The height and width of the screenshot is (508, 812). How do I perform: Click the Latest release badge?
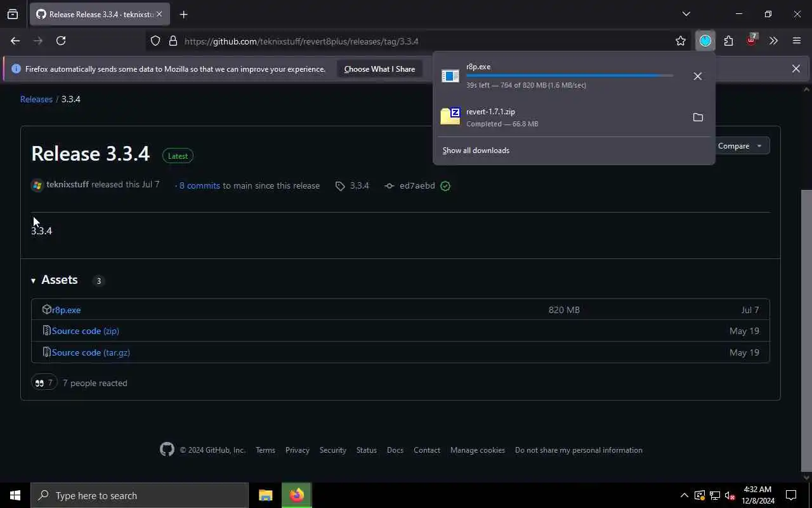(x=178, y=156)
